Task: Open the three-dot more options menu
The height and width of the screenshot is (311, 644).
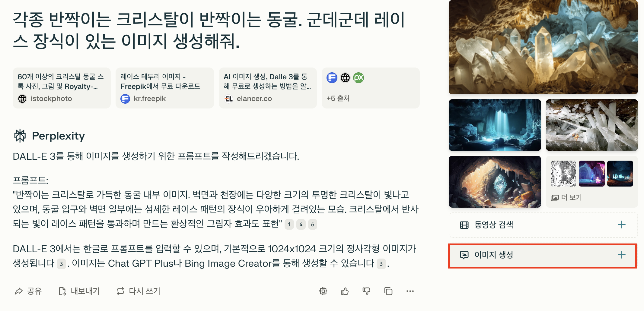Action: click(410, 291)
